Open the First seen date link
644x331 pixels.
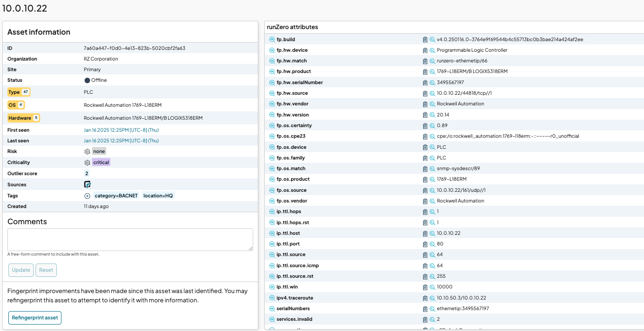[121, 130]
